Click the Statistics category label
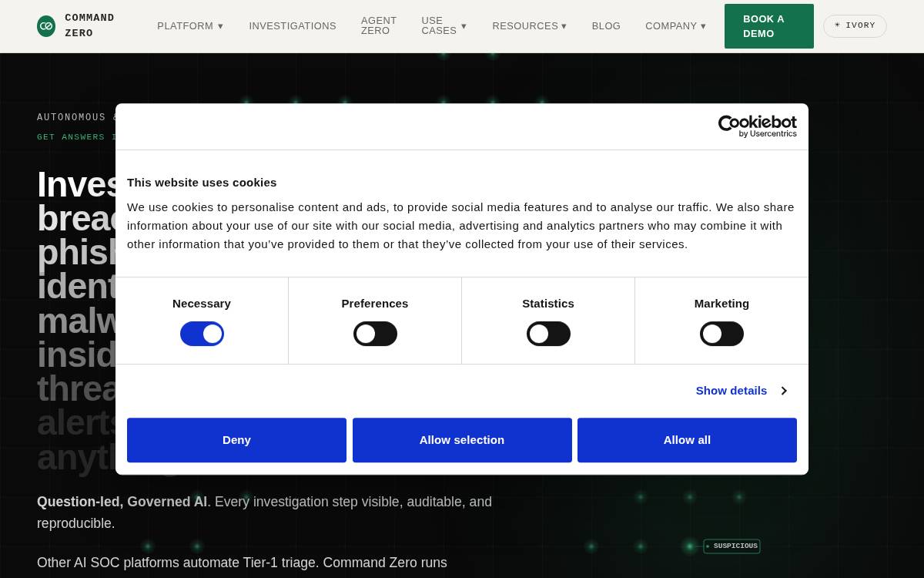The width and height of the screenshot is (924, 578). (x=548, y=304)
